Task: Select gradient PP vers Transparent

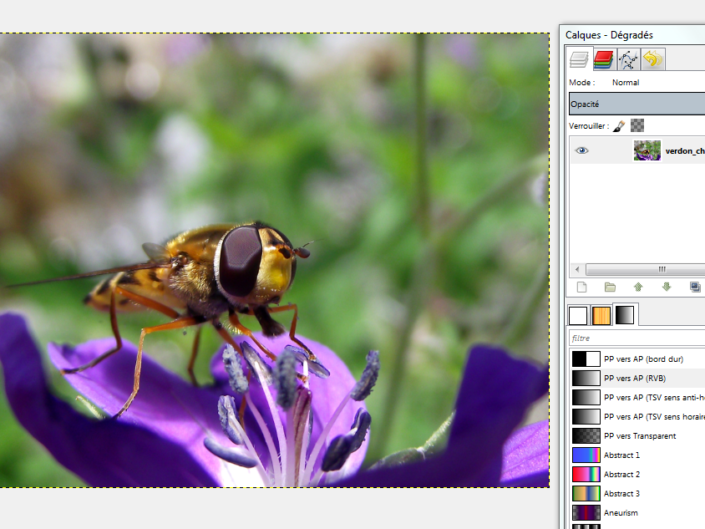Action: tap(638, 436)
